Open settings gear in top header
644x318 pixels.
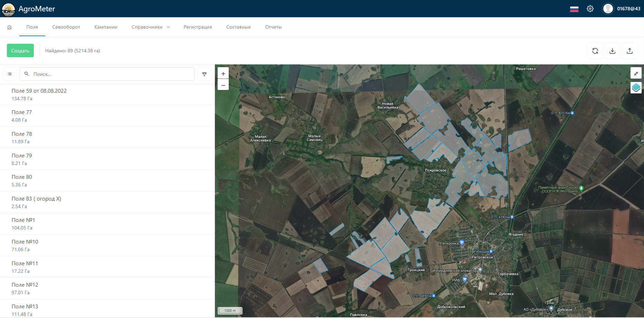point(590,9)
